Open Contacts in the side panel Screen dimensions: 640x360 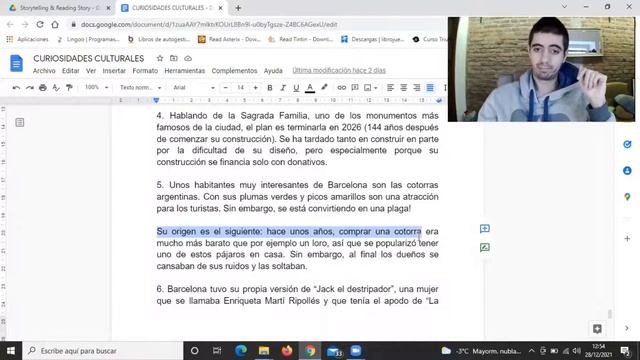click(x=627, y=171)
